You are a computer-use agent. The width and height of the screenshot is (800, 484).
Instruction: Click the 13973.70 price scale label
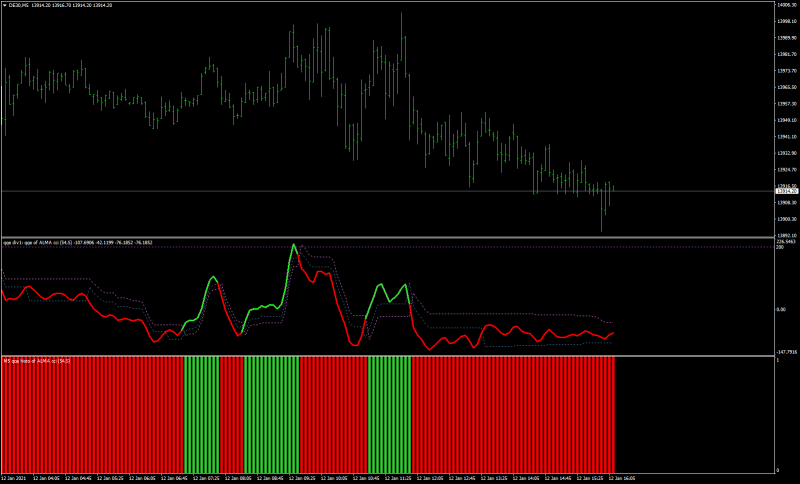[x=787, y=71]
